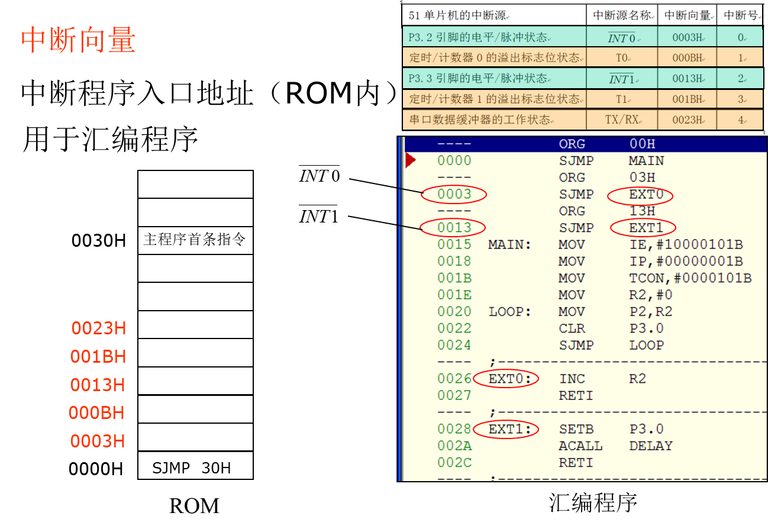The image size is (768, 532).
Task: Click the 0003H vector cell in the table
Action: point(688,37)
